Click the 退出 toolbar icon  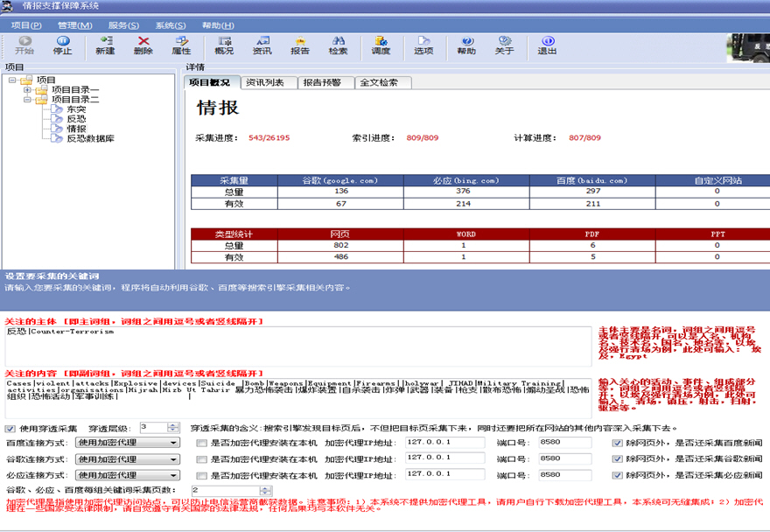[x=547, y=45]
